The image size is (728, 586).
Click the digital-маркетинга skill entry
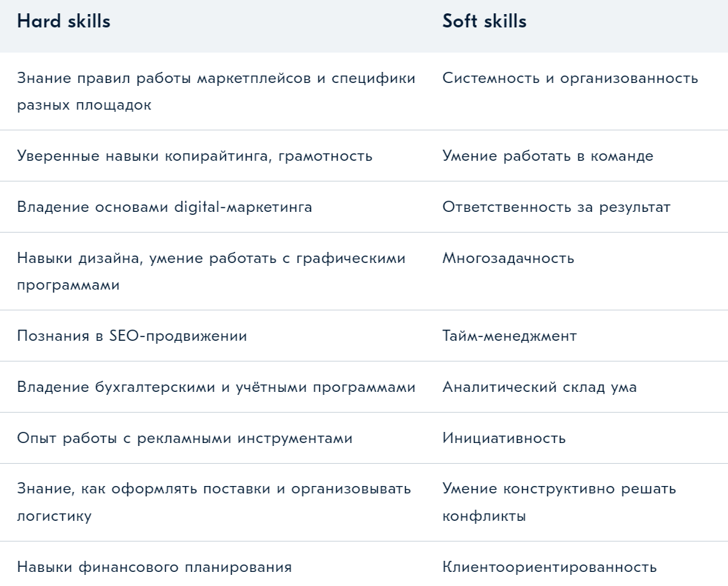(x=164, y=207)
